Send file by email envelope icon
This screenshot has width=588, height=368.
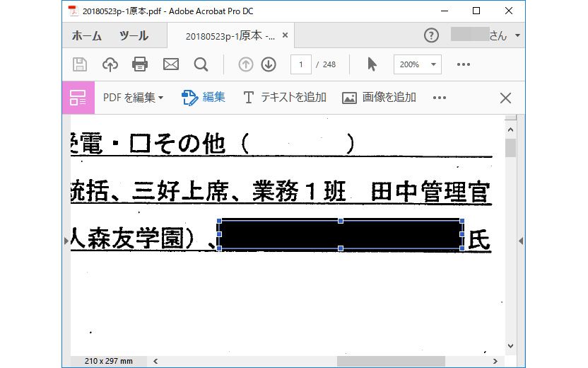[x=171, y=64]
